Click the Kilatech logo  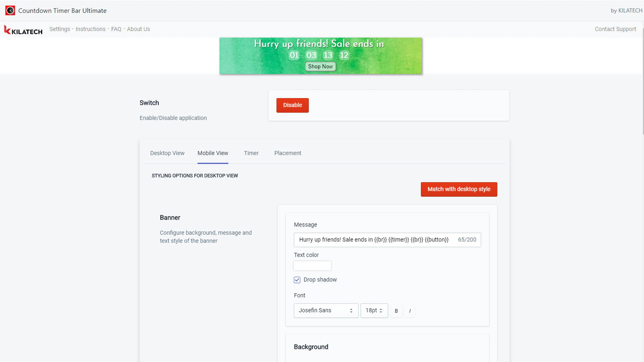pos(23,30)
